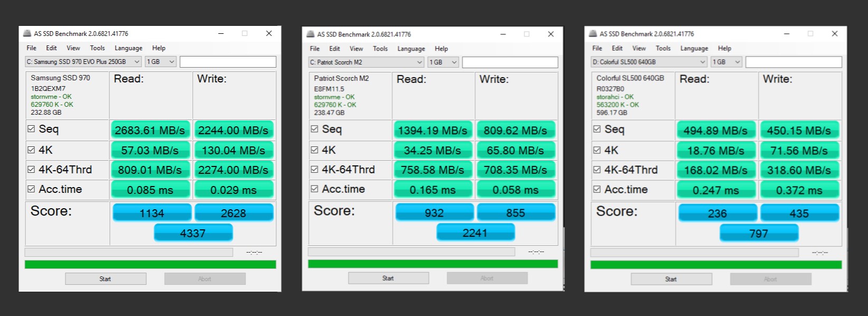Minimize the Colorful SL500 benchmark window

(786, 33)
